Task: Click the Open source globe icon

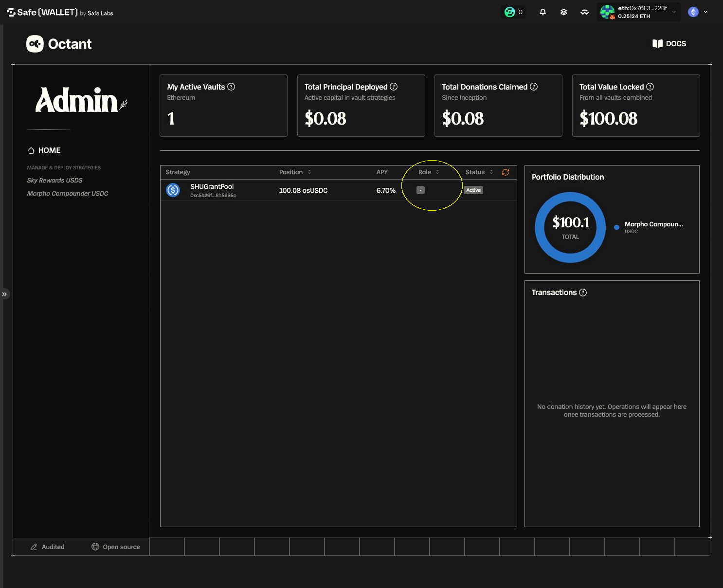Action: 95,547
